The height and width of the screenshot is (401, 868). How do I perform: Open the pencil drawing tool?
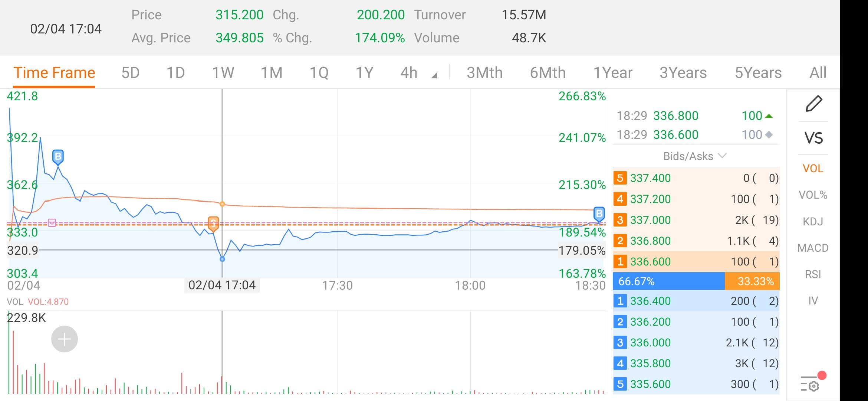click(814, 104)
